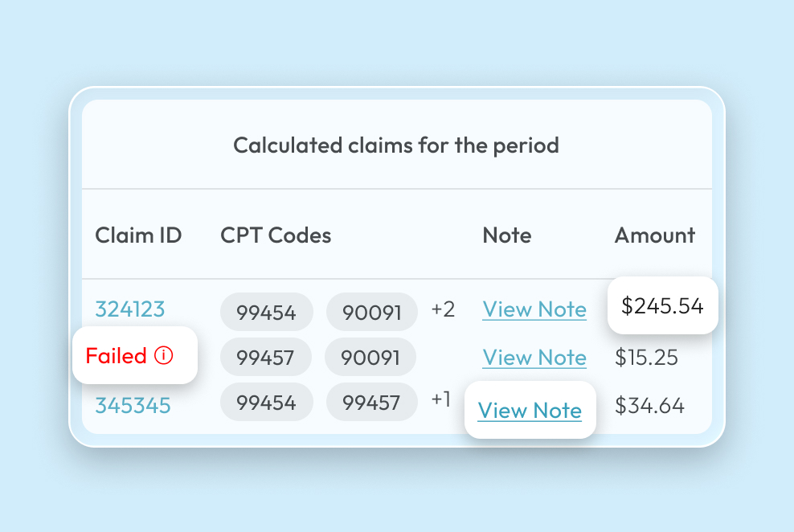View Note for claim 345345
This screenshot has width=794, height=532.
pos(530,410)
